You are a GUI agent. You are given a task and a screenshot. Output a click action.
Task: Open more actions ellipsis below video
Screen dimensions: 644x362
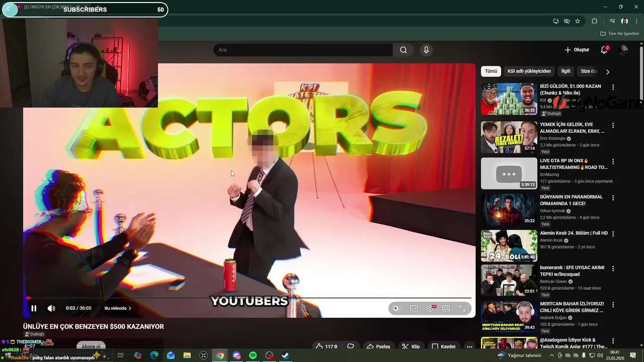click(469, 346)
